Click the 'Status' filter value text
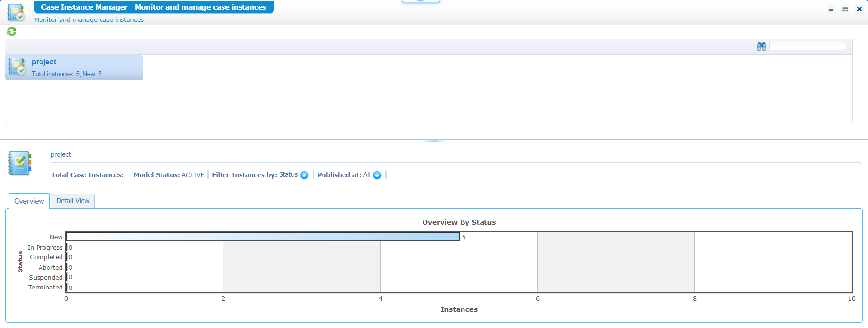Image resolution: width=868 pixels, height=328 pixels. click(288, 175)
